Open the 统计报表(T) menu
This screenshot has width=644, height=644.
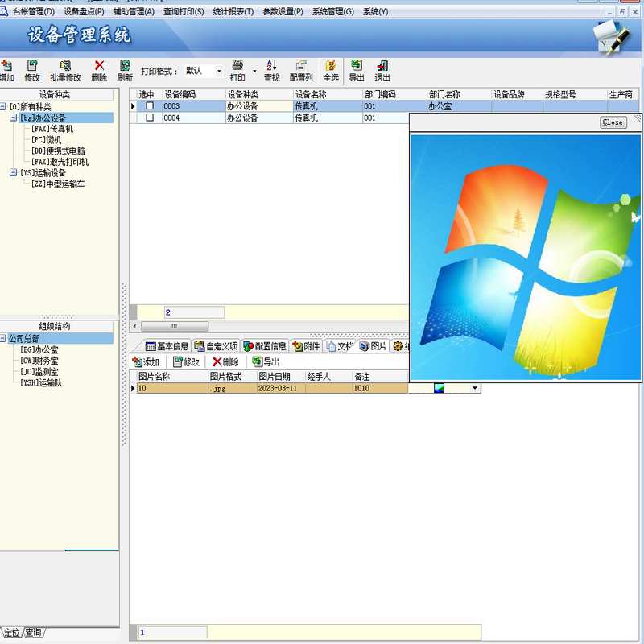(233, 12)
